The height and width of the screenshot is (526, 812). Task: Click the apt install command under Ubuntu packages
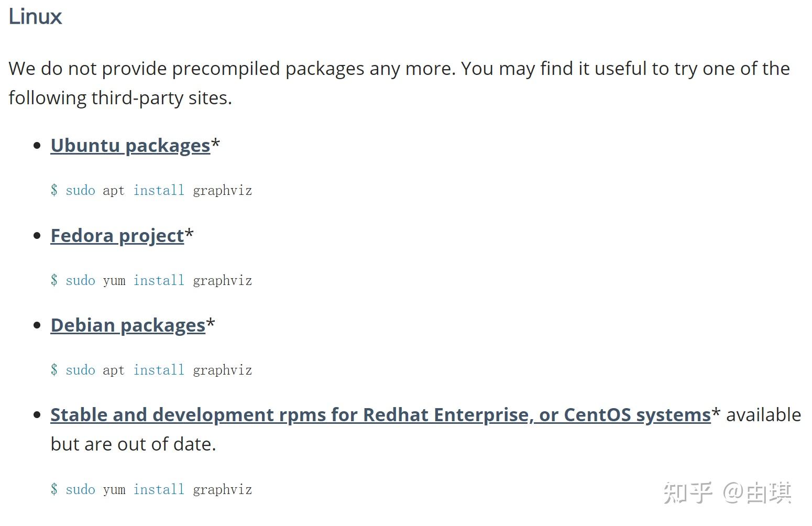pyautogui.click(x=151, y=191)
